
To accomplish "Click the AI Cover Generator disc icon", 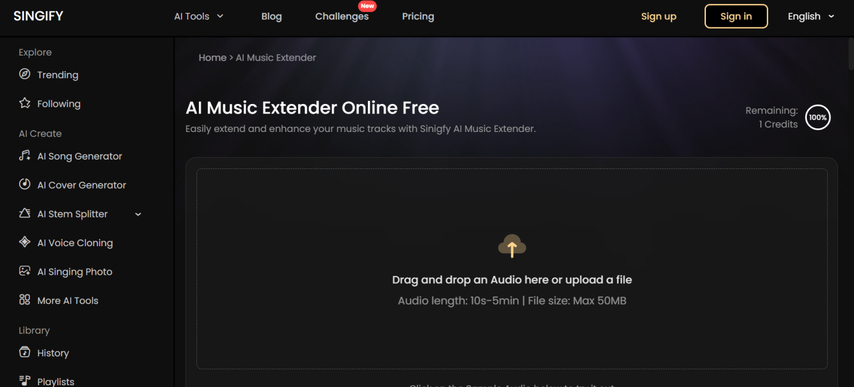I will pos(25,185).
